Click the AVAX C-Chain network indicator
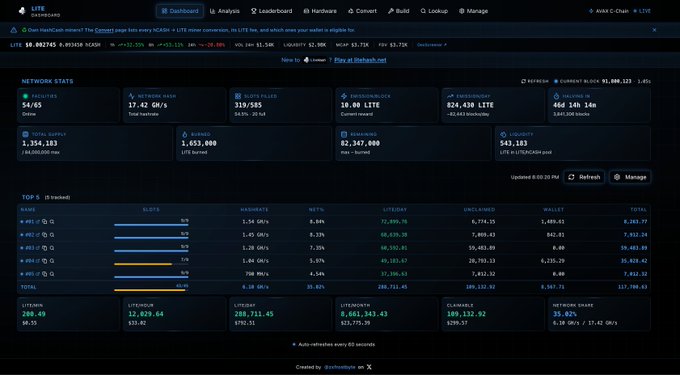The width and height of the screenshot is (680, 375). pos(608,11)
